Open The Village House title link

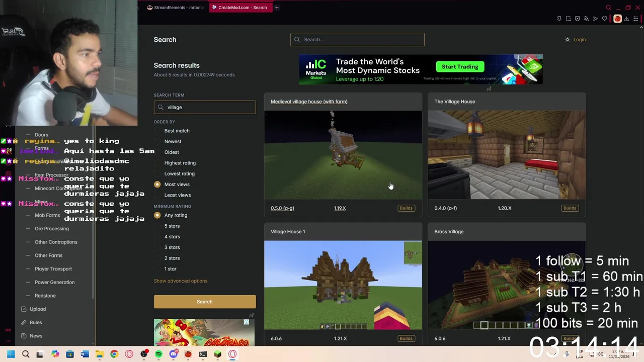455,102
